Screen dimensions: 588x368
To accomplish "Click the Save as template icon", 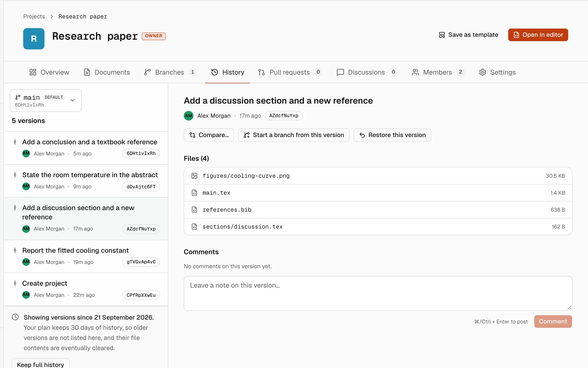I will click(x=442, y=35).
